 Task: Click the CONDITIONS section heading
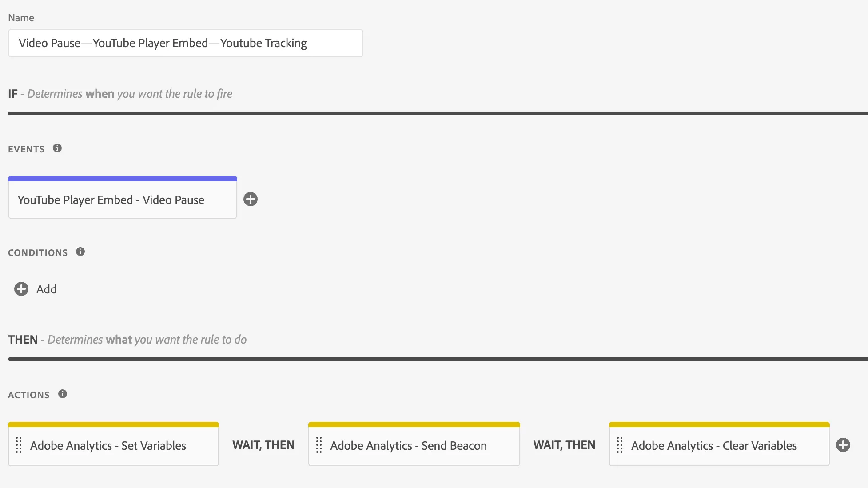[x=38, y=253]
